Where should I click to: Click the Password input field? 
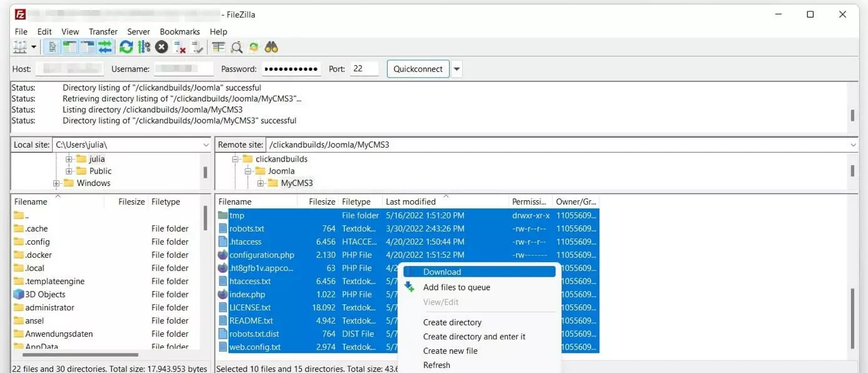tap(292, 69)
